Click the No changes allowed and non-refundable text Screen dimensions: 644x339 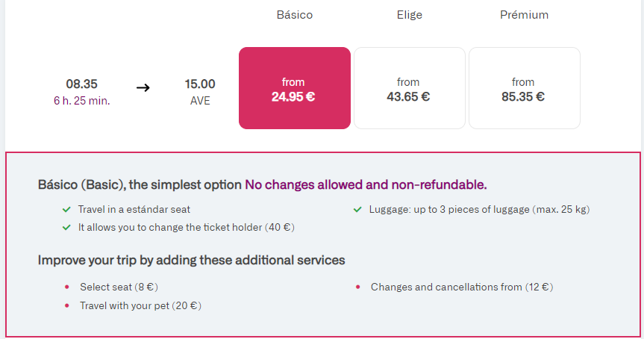pos(366,184)
